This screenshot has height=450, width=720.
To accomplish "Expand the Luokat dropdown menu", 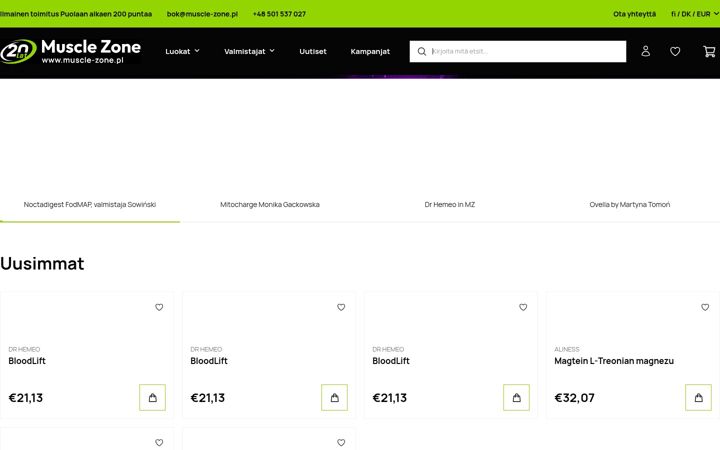I will [182, 51].
